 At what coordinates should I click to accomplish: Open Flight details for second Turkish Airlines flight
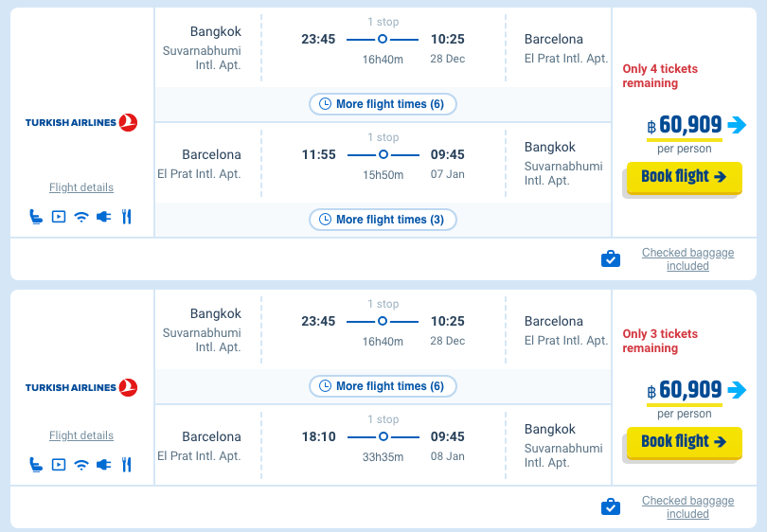click(81, 435)
